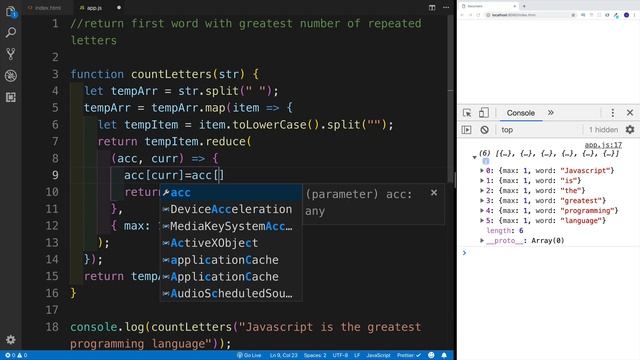The width and height of the screenshot is (640, 360).
Task: Open the Explorer view in activity bar
Action: click(11, 12)
